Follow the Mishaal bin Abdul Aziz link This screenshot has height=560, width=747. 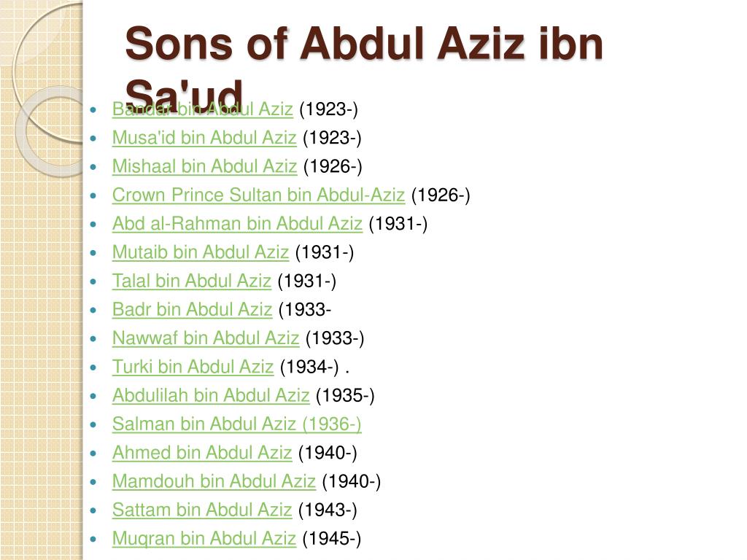[205, 166]
